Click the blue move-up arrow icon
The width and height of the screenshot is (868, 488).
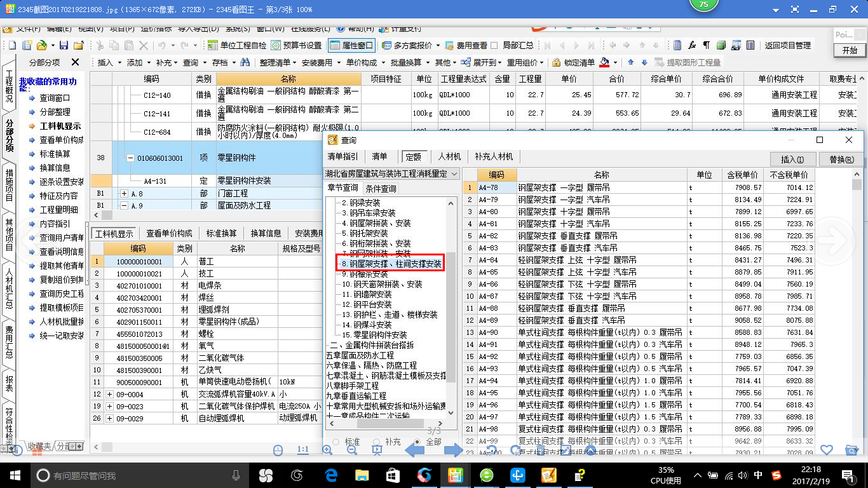pyautogui.click(x=631, y=62)
